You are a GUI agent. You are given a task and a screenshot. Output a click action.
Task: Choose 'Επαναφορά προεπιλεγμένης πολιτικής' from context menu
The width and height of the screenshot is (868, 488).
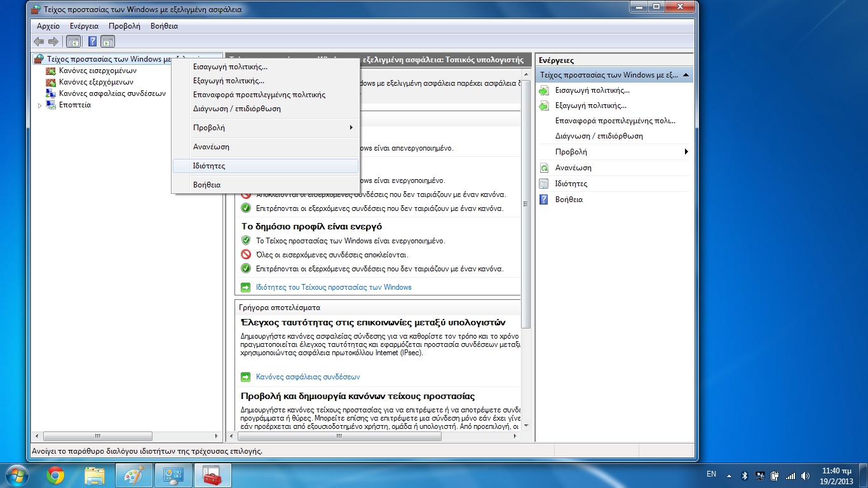[265, 95]
